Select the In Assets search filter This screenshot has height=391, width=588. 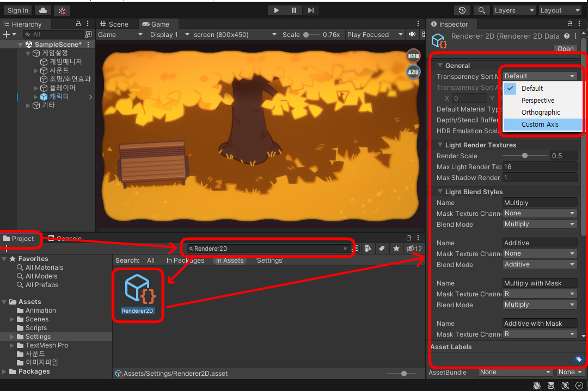pyautogui.click(x=230, y=260)
